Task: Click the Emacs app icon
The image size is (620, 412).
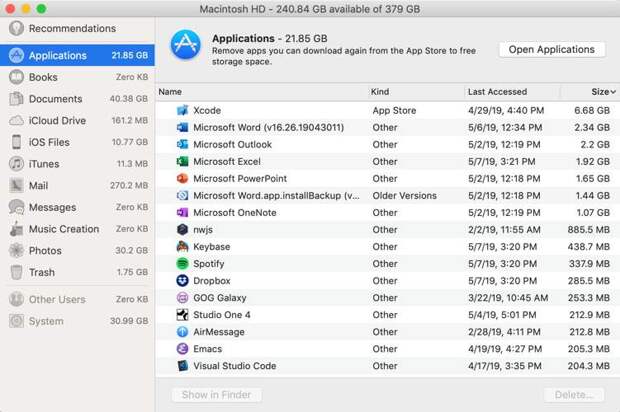Action: [182, 349]
